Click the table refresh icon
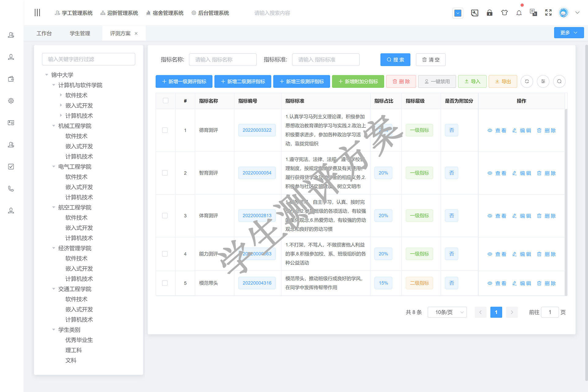Screen dimensions: 588x392 [x=527, y=81]
